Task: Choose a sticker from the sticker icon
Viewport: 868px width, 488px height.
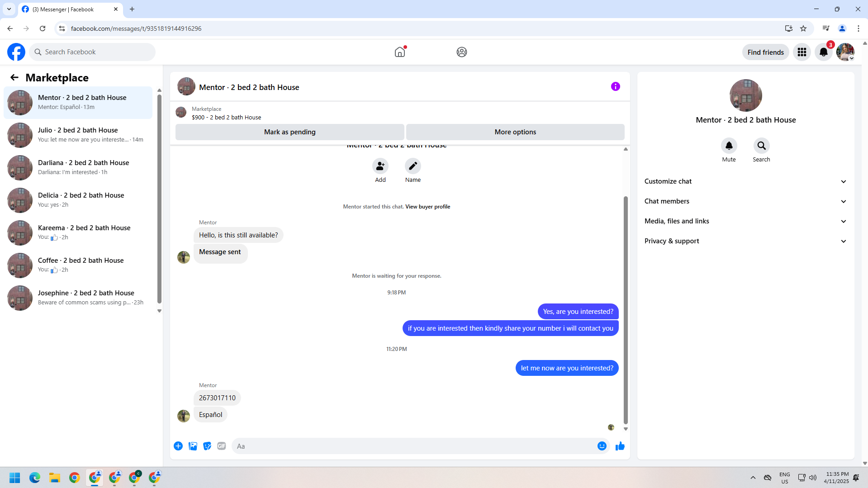Action: (207, 446)
